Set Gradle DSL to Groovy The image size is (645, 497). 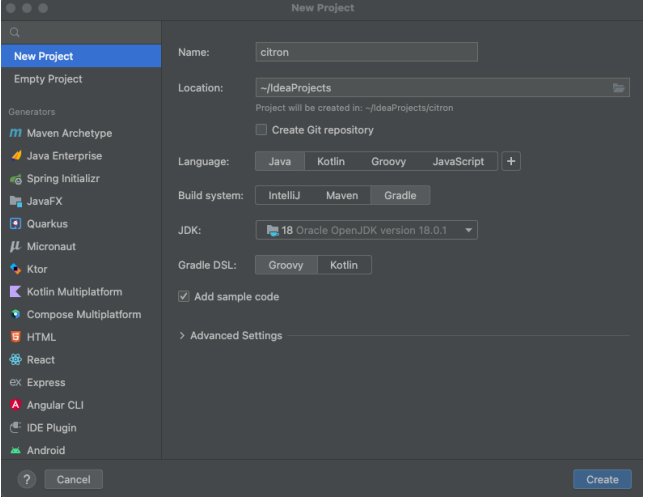pos(286,265)
